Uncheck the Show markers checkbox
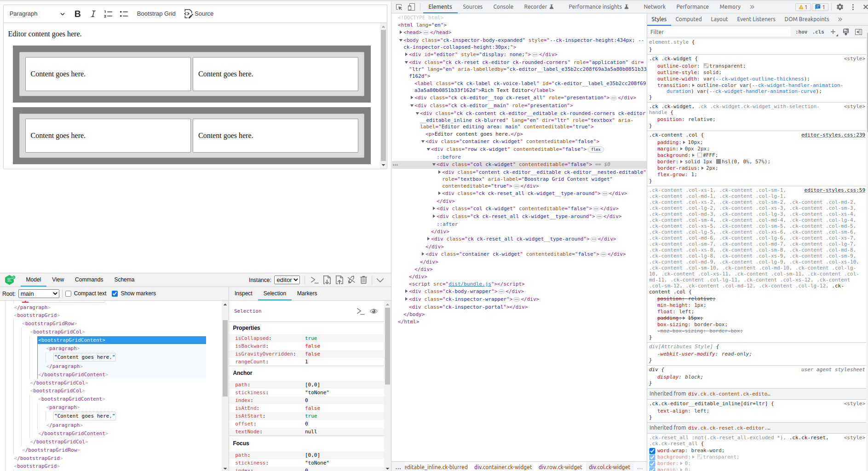This screenshot has height=471, width=868. click(x=115, y=293)
